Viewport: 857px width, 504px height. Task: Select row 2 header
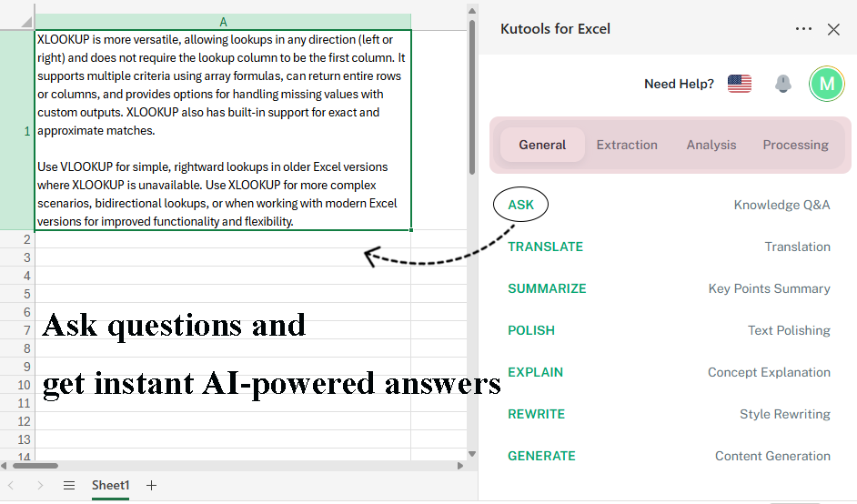tap(17, 239)
